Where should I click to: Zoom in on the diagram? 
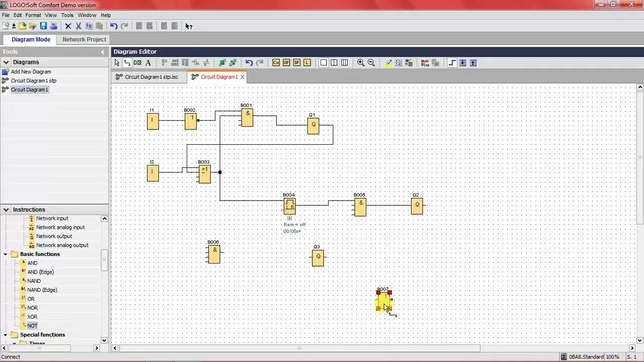tap(361, 63)
